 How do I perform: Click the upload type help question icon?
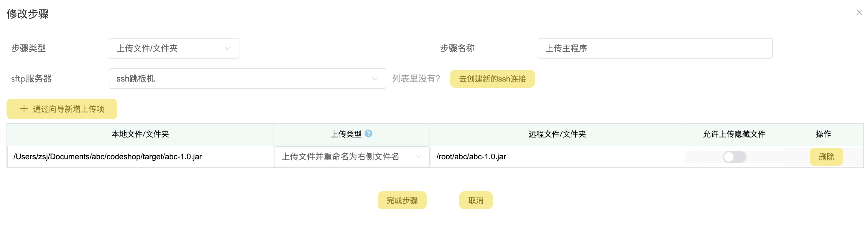(368, 134)
